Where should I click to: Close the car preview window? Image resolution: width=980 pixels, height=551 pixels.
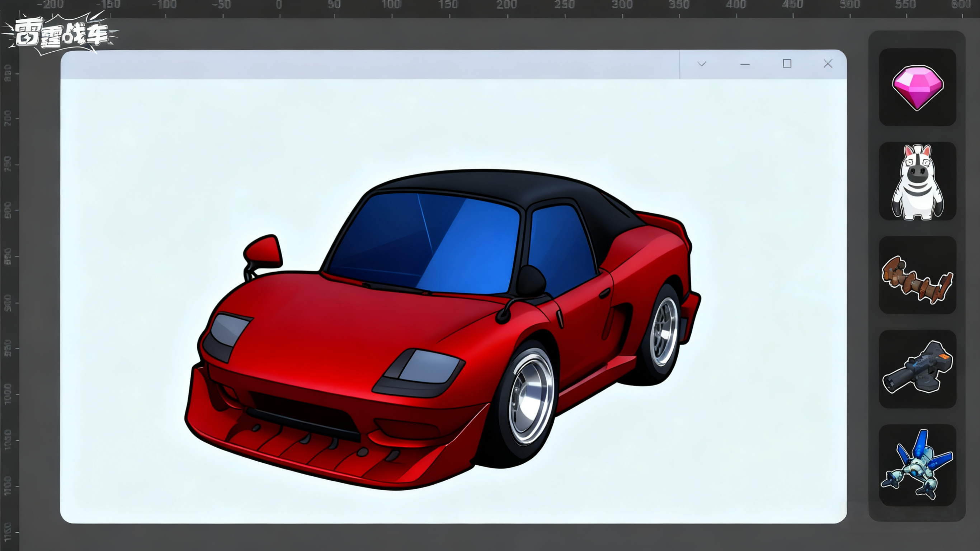(828, 63)
